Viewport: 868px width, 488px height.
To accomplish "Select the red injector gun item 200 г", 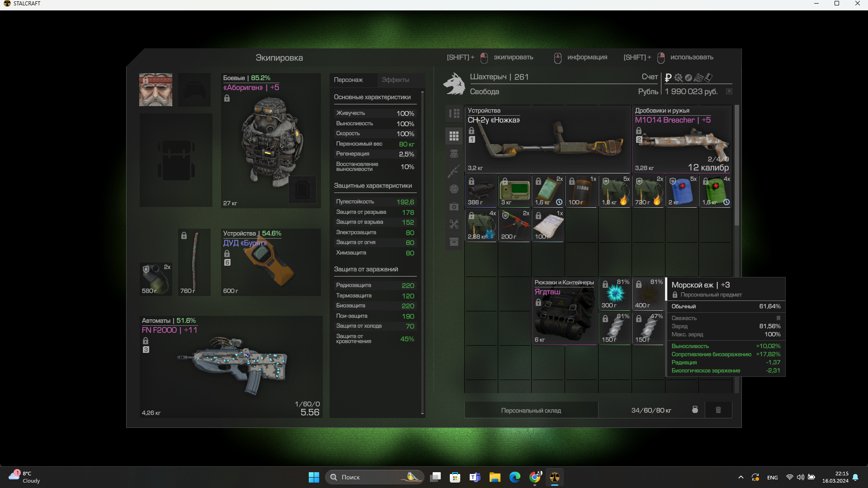I will pyautogui.click(x=514, y=225).
